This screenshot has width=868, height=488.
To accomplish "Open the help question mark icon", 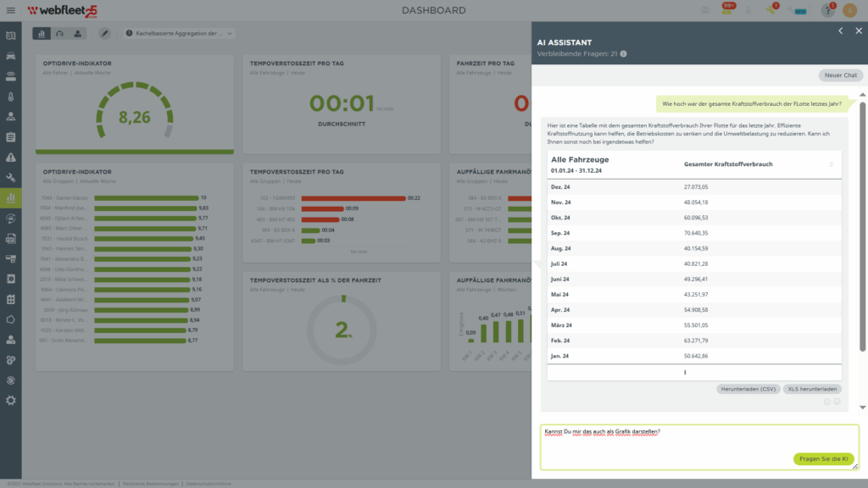I will coord(828,10).
